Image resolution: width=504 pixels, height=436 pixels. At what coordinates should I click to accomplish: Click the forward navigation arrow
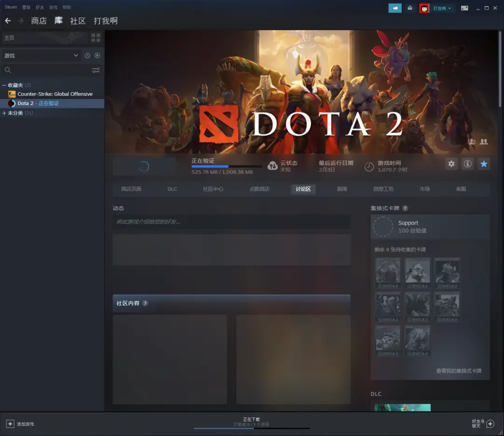21,21
